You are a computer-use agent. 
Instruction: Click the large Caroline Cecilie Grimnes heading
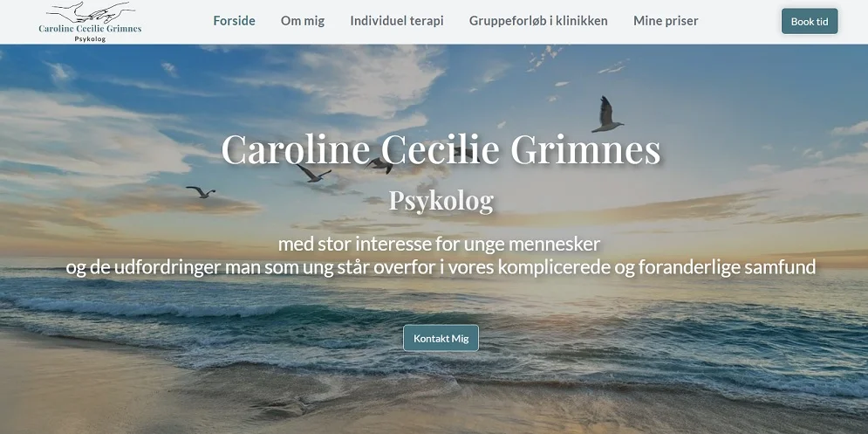click(441, 149)
